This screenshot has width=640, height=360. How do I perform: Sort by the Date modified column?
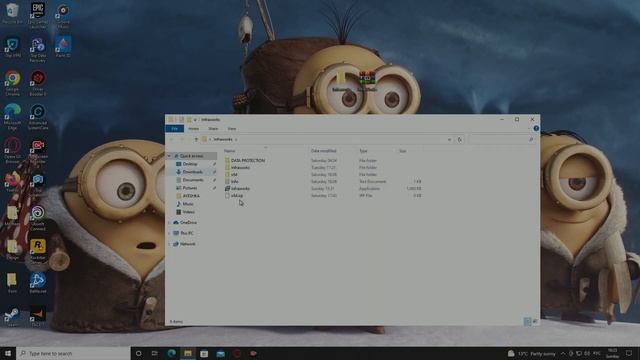(x=323, y=151)
